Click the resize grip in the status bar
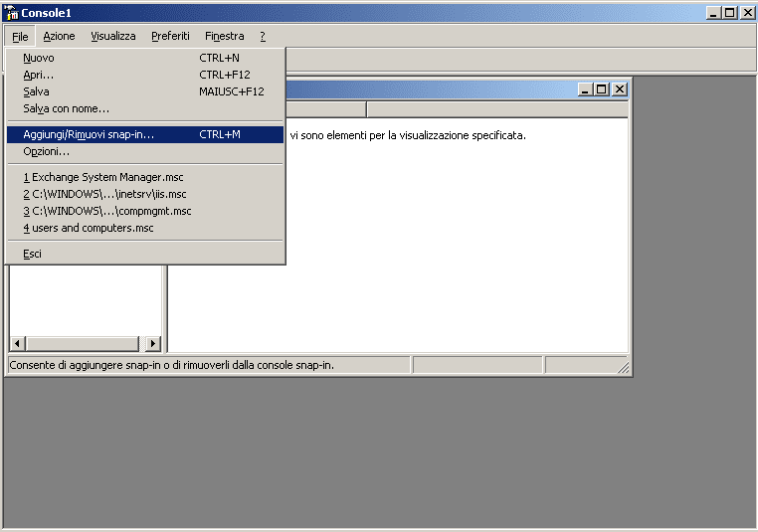Viewport: 758px width, 532px height. tap(623, 367)
